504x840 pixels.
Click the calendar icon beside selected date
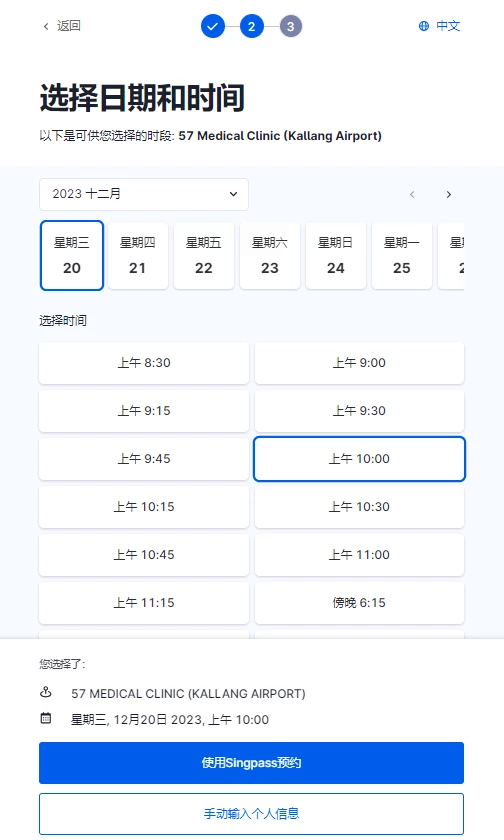pos(46,718)
